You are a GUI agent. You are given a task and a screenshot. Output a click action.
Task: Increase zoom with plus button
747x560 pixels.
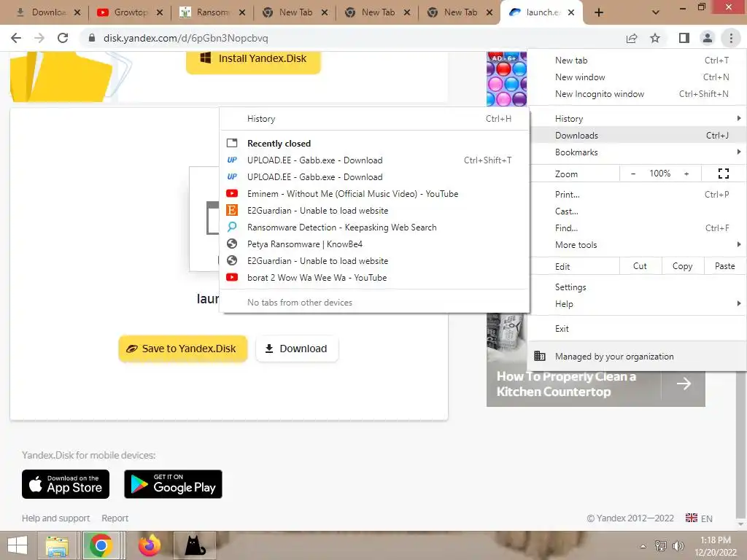686,174
